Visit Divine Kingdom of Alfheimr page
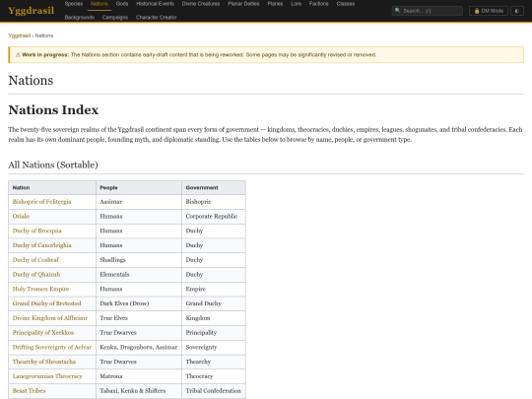 point(50,318)
